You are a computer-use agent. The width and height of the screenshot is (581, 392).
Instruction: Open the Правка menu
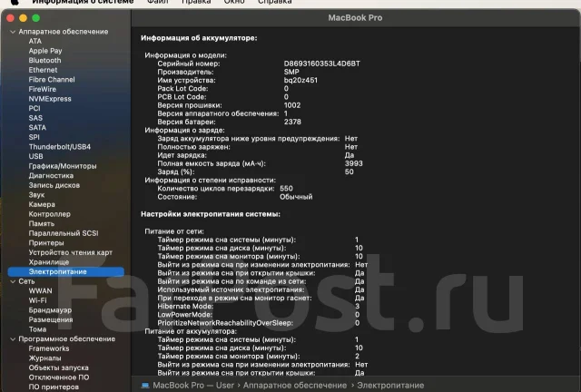[x=196, y=2]
